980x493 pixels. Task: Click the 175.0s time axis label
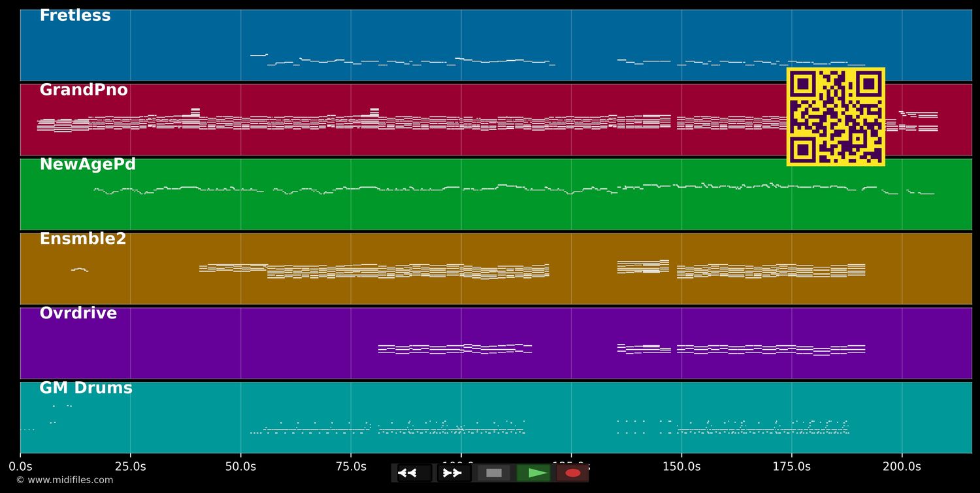(x=791, y=467)
